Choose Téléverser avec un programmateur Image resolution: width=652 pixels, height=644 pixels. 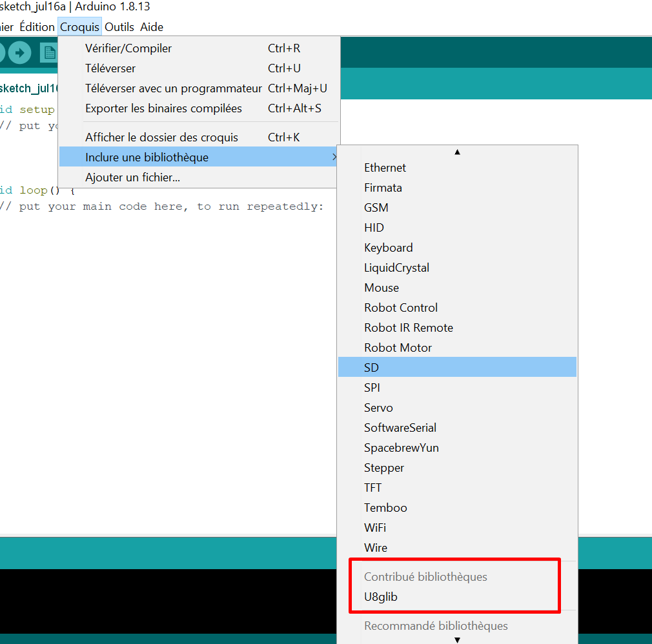coord(199,88)
